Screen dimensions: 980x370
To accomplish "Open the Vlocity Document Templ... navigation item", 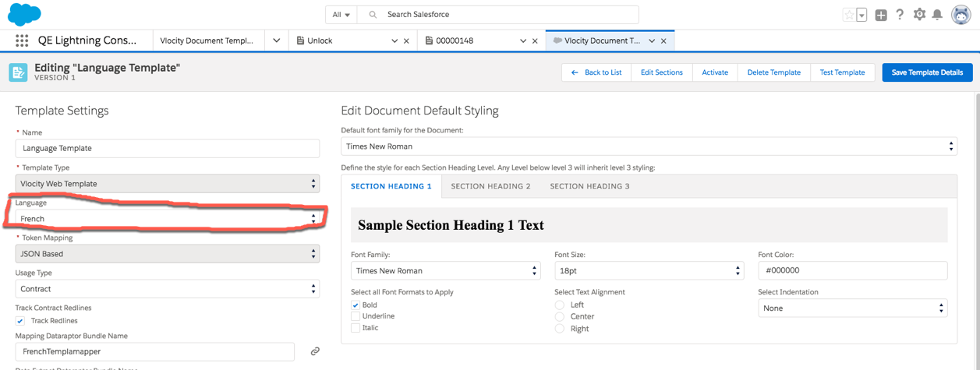I will [207, 41].
